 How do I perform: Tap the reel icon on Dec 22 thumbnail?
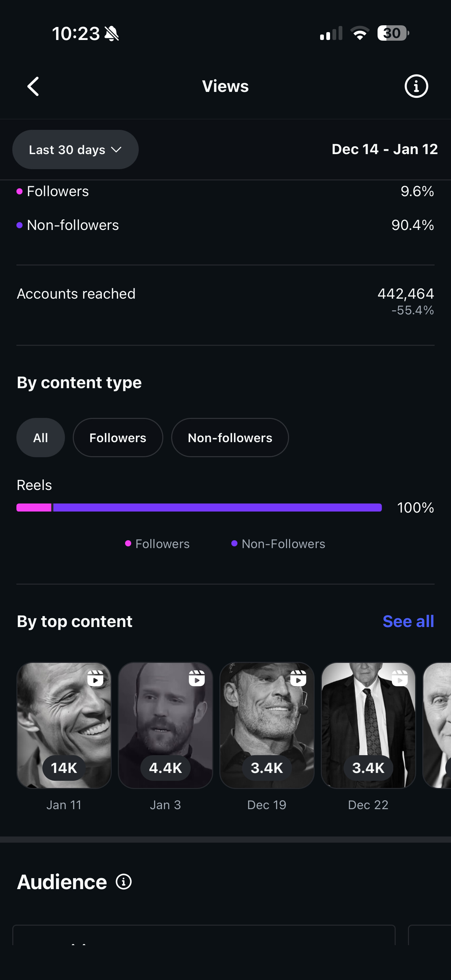click(x=400, y=678)
